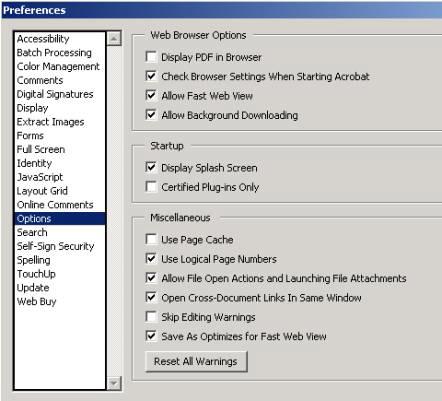This screenshot has height=401, width=442.
Task: Enable Display PDF in Browser checkbox
Action: [x=151, y=57]
